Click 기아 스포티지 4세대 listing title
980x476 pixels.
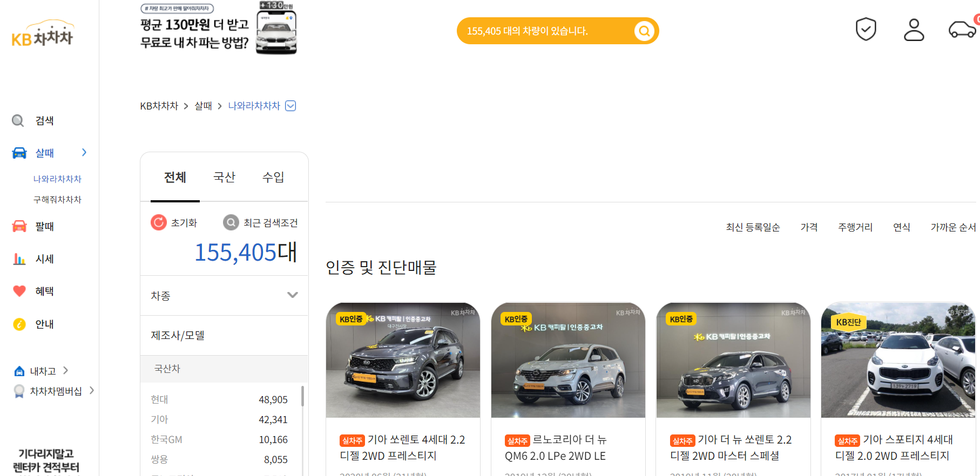pos(894,448)
